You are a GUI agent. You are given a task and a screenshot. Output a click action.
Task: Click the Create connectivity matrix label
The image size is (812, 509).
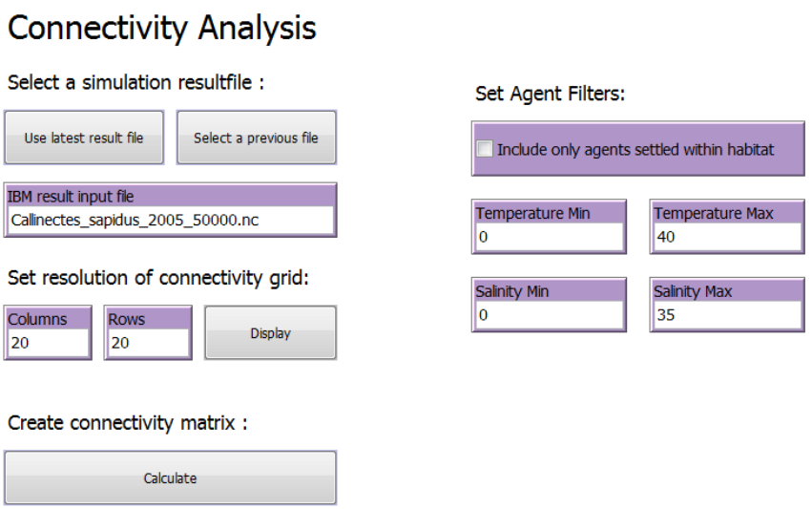pyautogui.click(x=128, y=423)
